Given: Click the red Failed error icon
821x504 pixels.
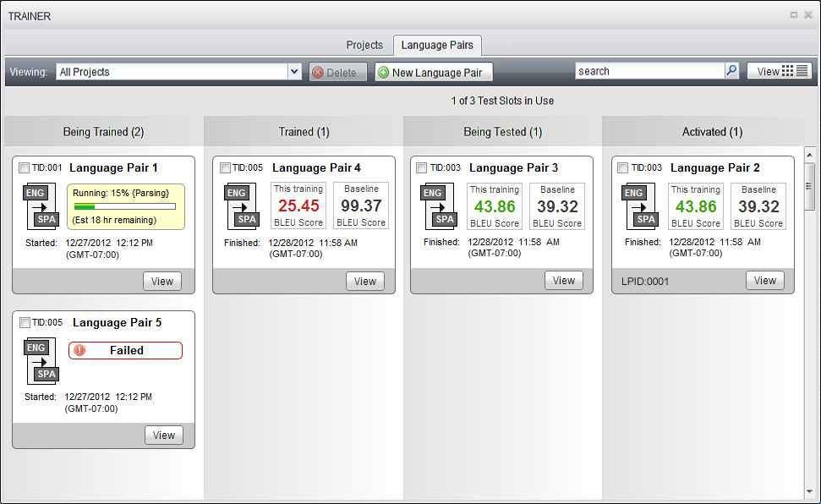Looking at the screenshot, I should (80, 350).
